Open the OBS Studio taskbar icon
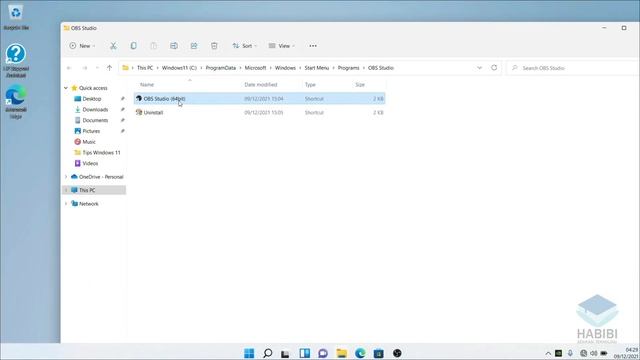The height and width of the screenshot is (360, 640). pos(397,353)
